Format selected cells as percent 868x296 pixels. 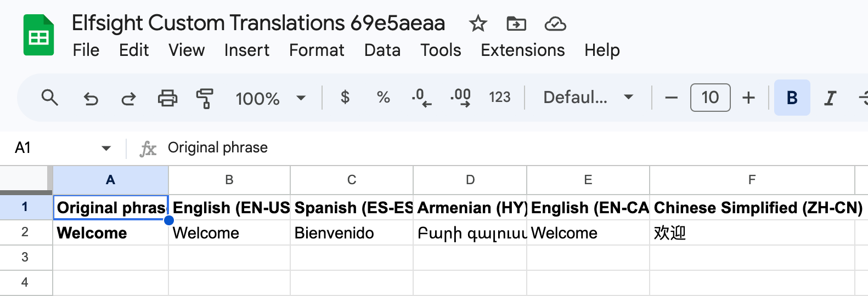coord(383,98)
